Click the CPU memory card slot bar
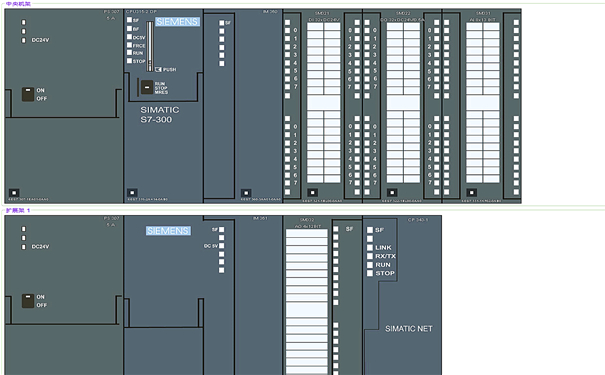The height and width of the screenshot is (375, 605). pyautogui.click(x=150, y=46)
